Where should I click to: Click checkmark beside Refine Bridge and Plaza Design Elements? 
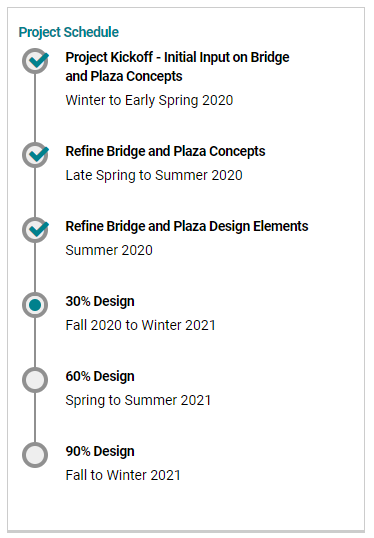(x=35, y=230)
